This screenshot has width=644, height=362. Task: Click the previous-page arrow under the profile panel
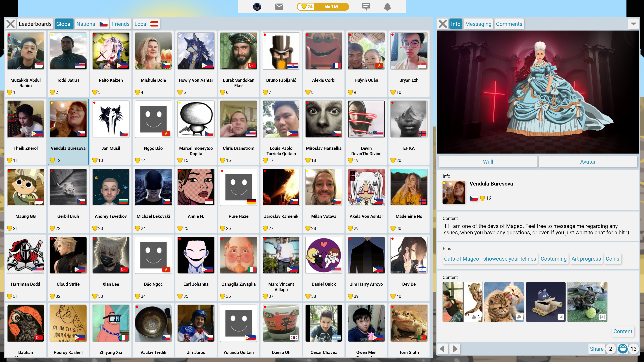click(443, 349)
